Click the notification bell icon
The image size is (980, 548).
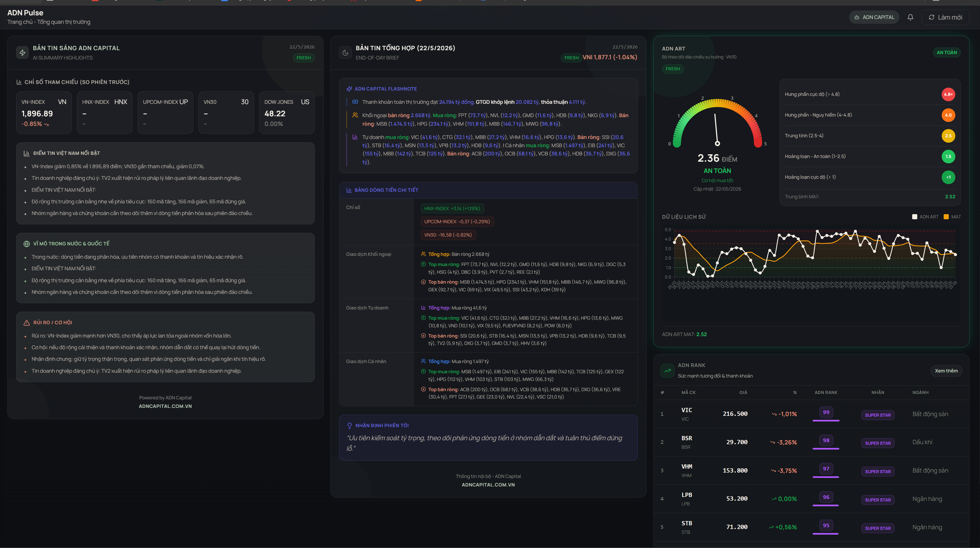pyautogui.click(x=910, y=17)
